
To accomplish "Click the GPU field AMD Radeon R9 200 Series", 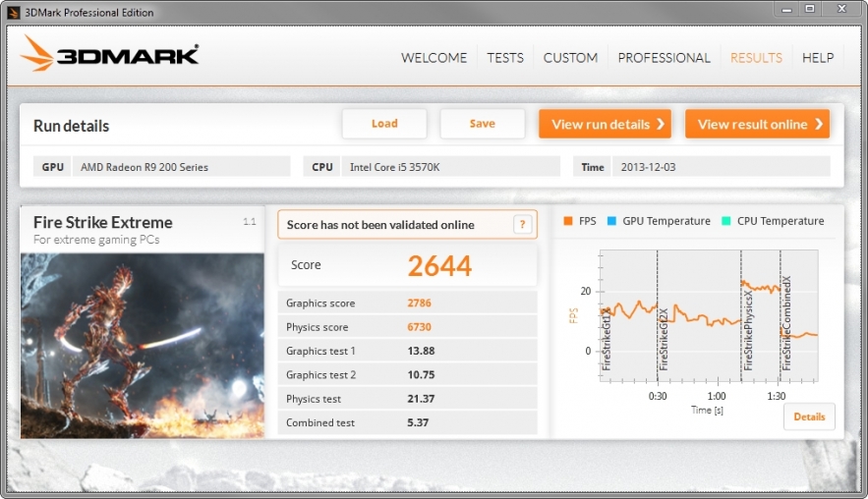I will pyautogui.click(x=181, y=167).
